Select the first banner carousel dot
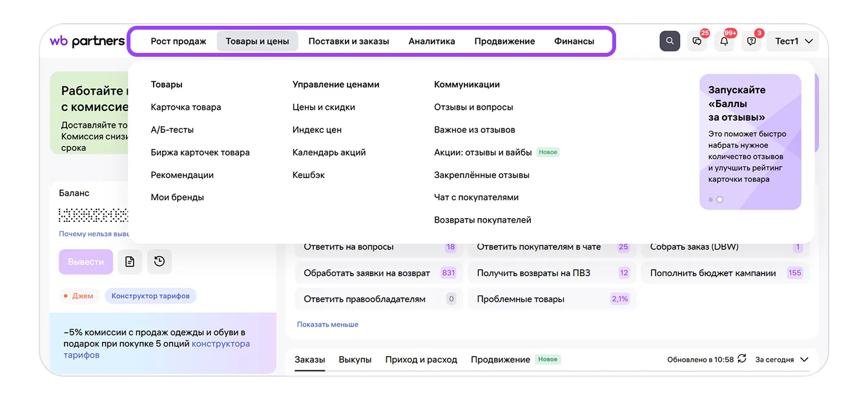The width and height of the screenshot is (868, 400). pos(711,200)
